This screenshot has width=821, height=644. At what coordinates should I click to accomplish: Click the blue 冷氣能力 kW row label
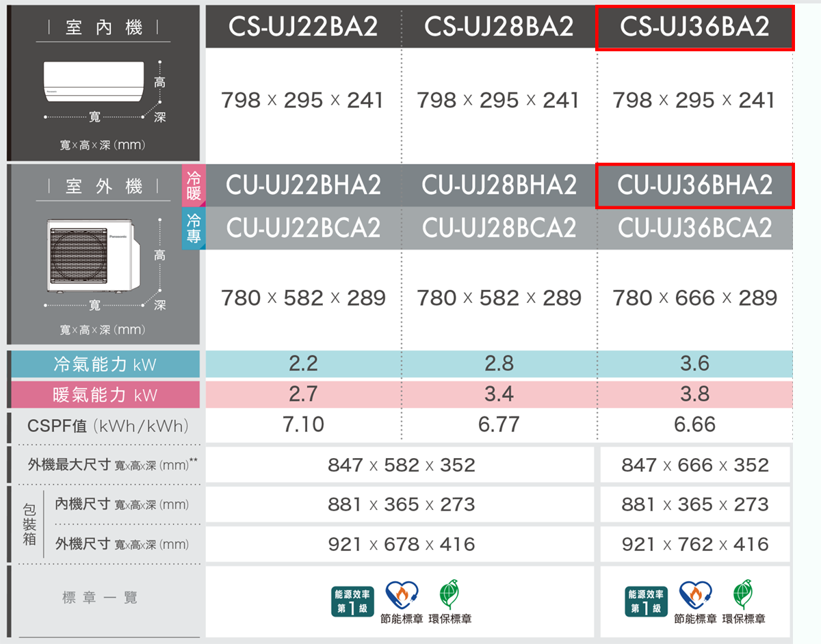pos(105,364)
